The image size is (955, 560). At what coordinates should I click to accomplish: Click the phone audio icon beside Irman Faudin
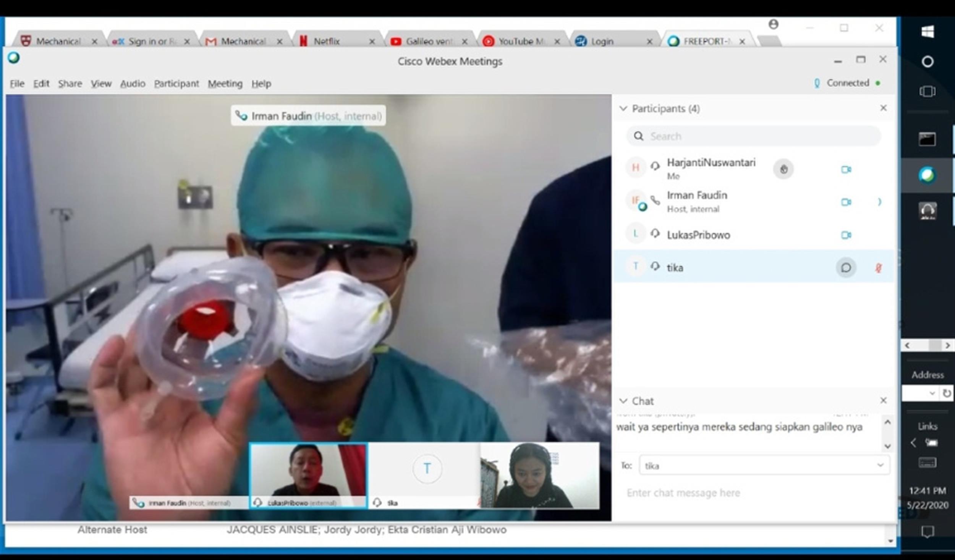click(655, 200)
